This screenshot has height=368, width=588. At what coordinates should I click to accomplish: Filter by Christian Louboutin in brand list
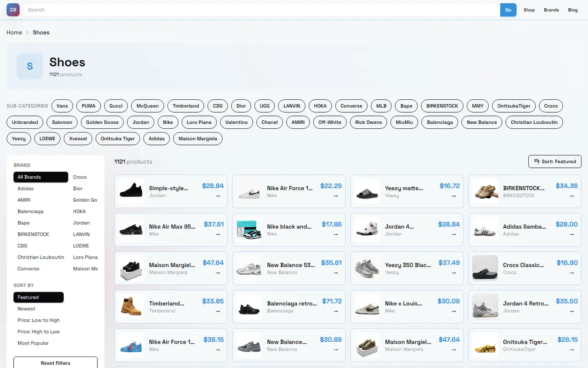point(41,257)
